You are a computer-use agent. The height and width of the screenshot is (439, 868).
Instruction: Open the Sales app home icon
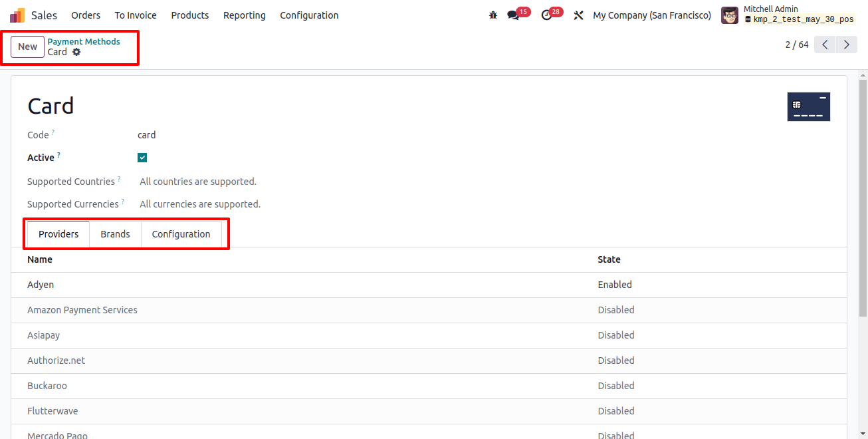pyautogui.click(x=17, y=15)
